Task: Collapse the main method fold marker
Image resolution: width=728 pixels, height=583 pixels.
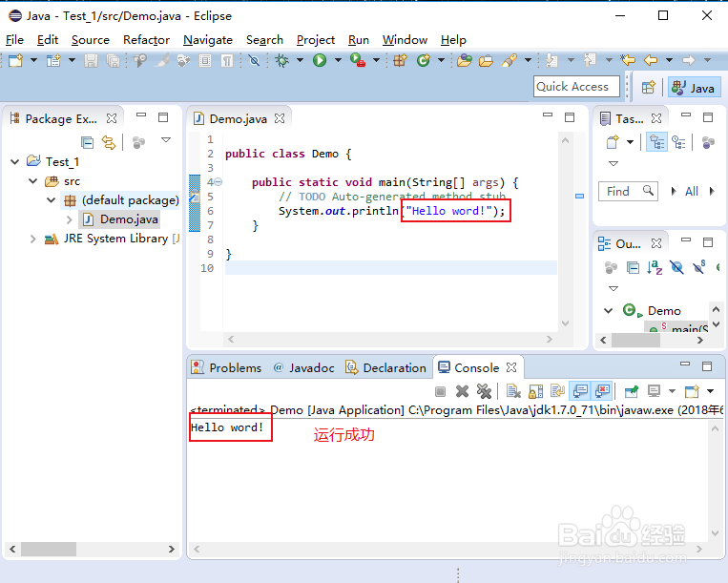Action: point(218,182)
